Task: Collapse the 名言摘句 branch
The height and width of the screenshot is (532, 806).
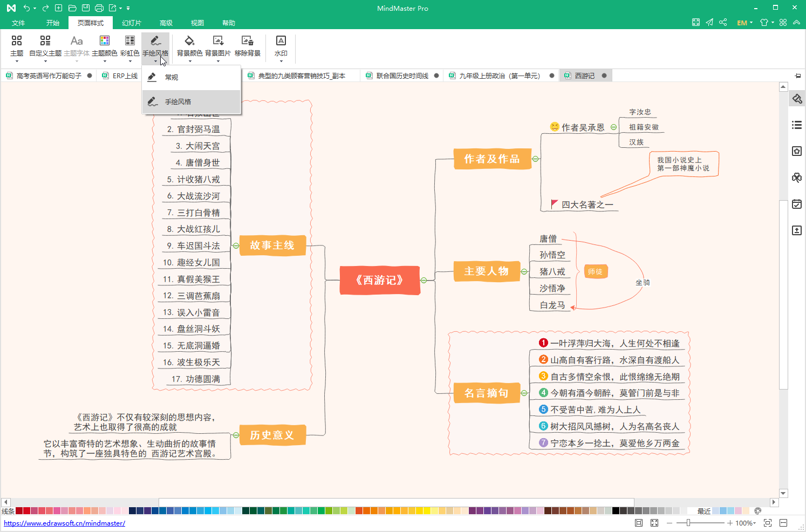Action: pyautogui.click(x=524, y=393)
